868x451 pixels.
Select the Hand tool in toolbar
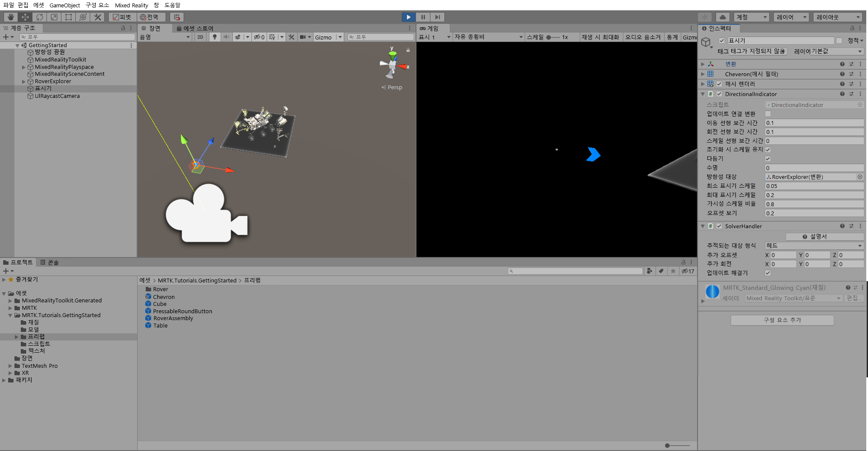pyautogui.click(x=10, y=17)
